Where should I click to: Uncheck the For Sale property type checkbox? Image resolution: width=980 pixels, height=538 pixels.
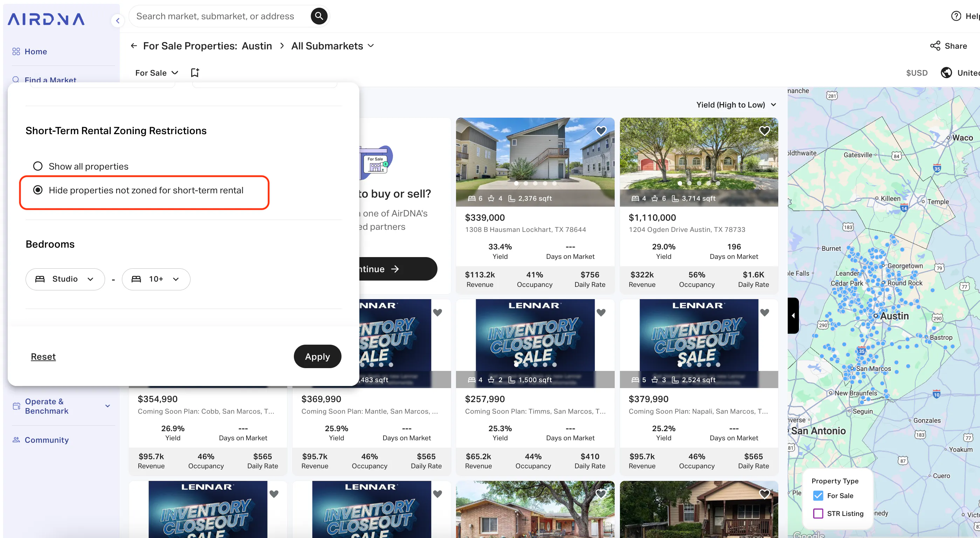(x=817, y=496)
